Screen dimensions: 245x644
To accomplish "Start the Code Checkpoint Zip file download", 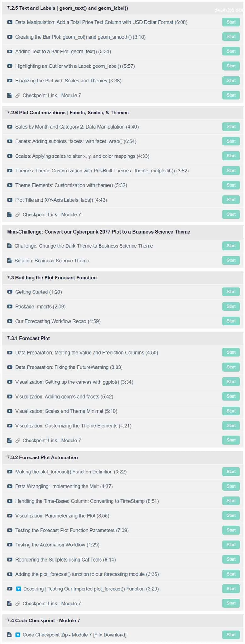I will pos(231,635).
